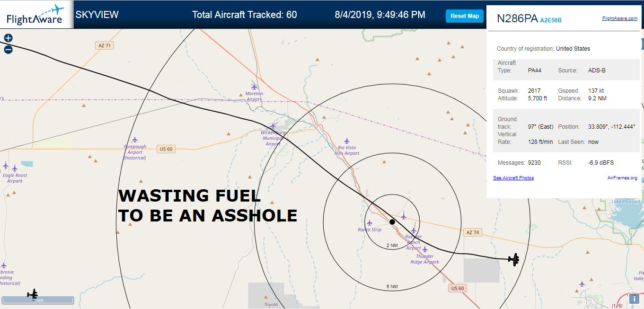644x309 pixels.
Task: Open the FlightAware.com link
Action: pos(619,18)
